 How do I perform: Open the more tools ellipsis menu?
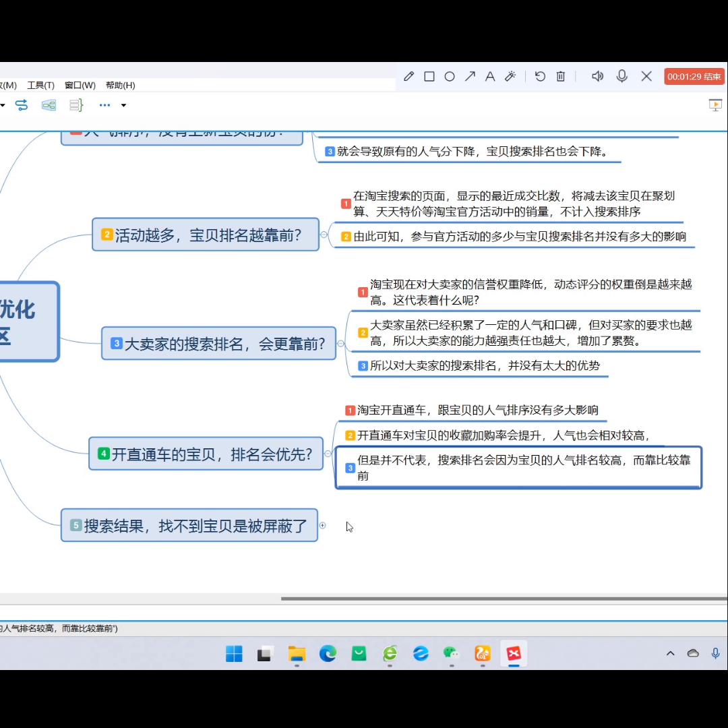(x=104, y=105)
